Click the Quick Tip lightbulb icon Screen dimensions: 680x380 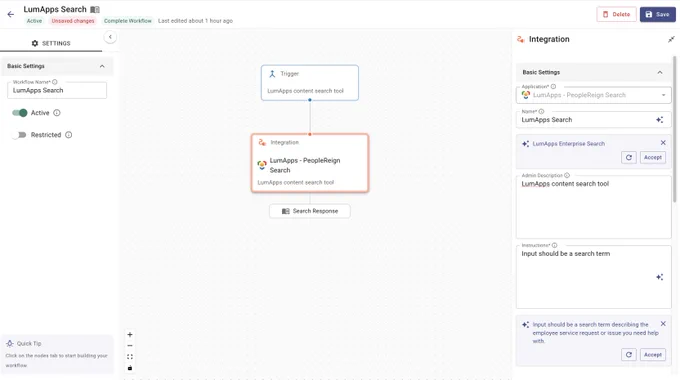point(10,344)
